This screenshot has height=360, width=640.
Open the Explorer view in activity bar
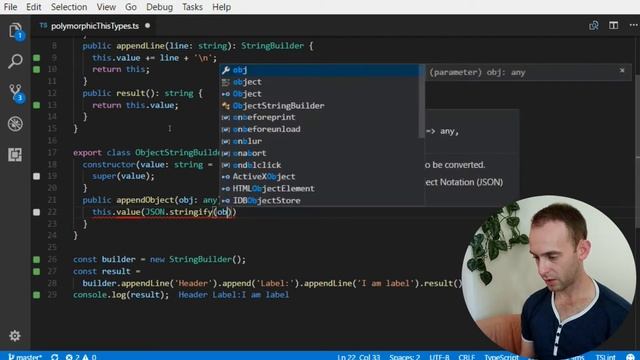click(15, 31)
